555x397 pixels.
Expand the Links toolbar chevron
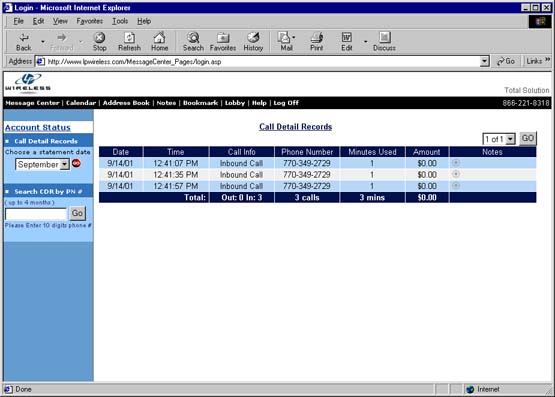[547, 60]
